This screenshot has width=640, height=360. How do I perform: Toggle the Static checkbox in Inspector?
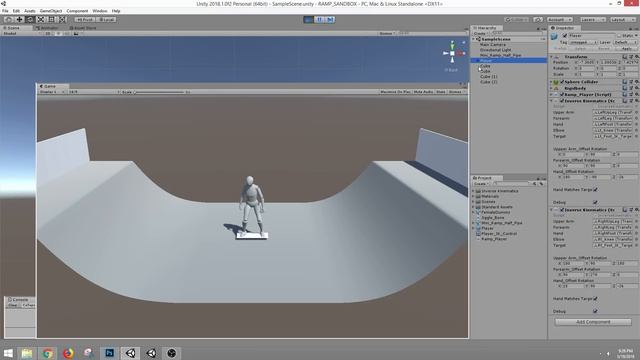point(619,36)
